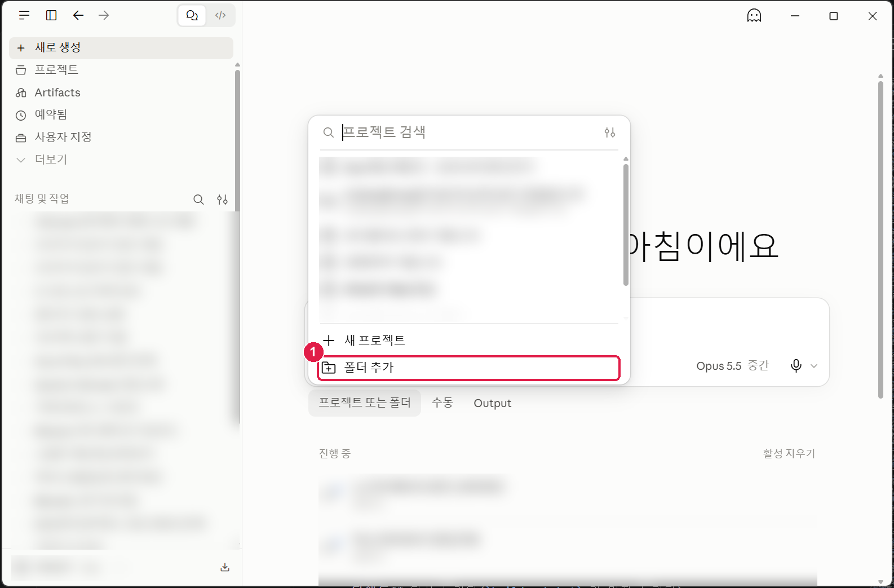Viewport: 894px width, 588px height.
Task: Click the 수동 option
Action: point(442,403)
